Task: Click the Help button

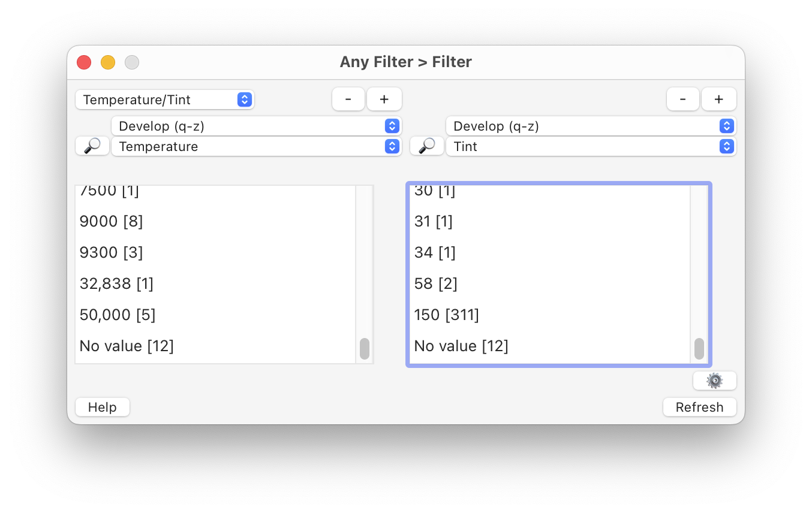Action: click(102, 407)
